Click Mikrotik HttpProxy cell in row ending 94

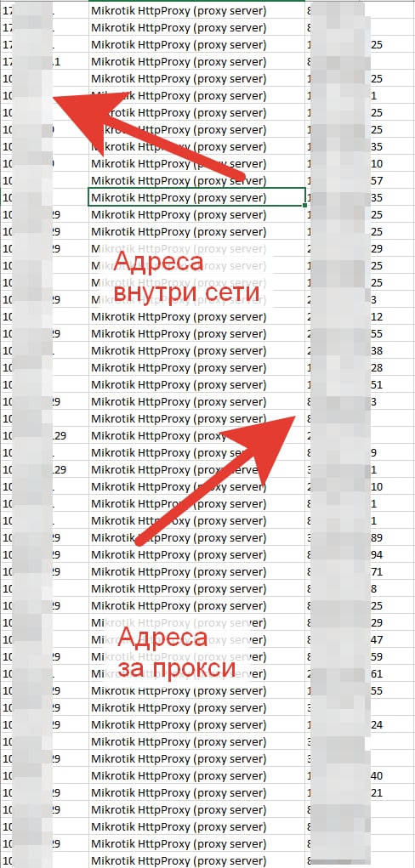click(196, 554)
